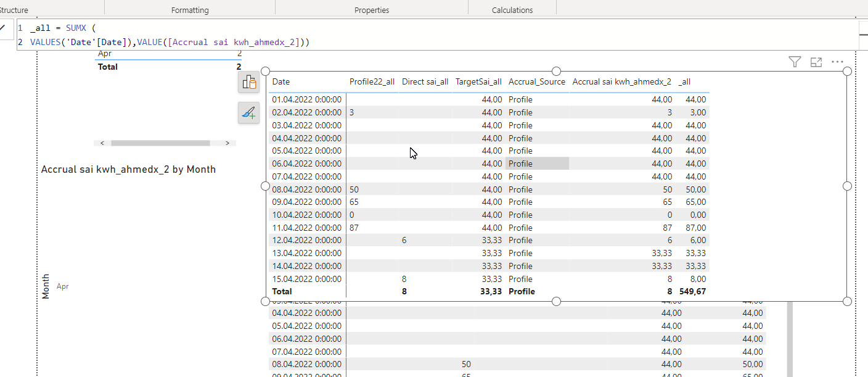Sort by the Date column header
The height and width of the screenshot is (377, 868).
(281, 81)
